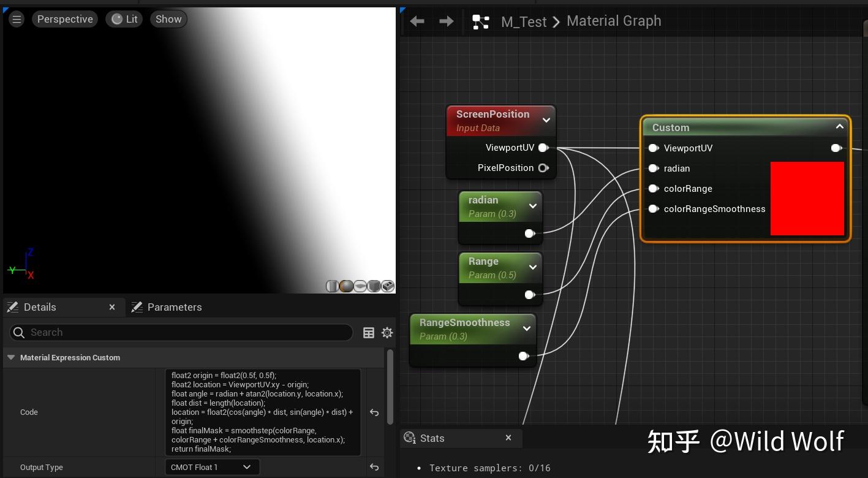Click the graph hierarchy icon beside M_Test

point(481,22)
